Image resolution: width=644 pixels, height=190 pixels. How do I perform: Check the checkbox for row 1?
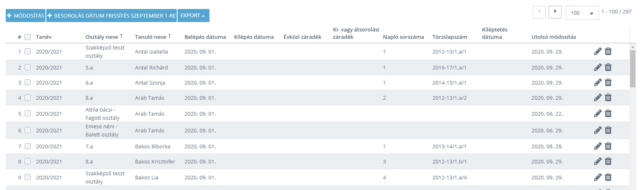[28, 51]
